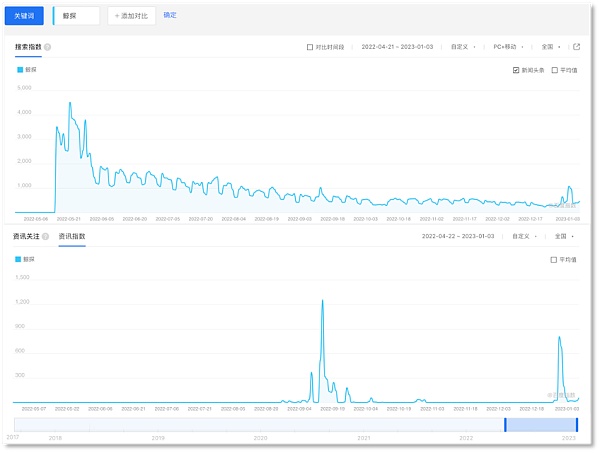
Task: Click the export icon in search index panel
Action: coord(576,47)
